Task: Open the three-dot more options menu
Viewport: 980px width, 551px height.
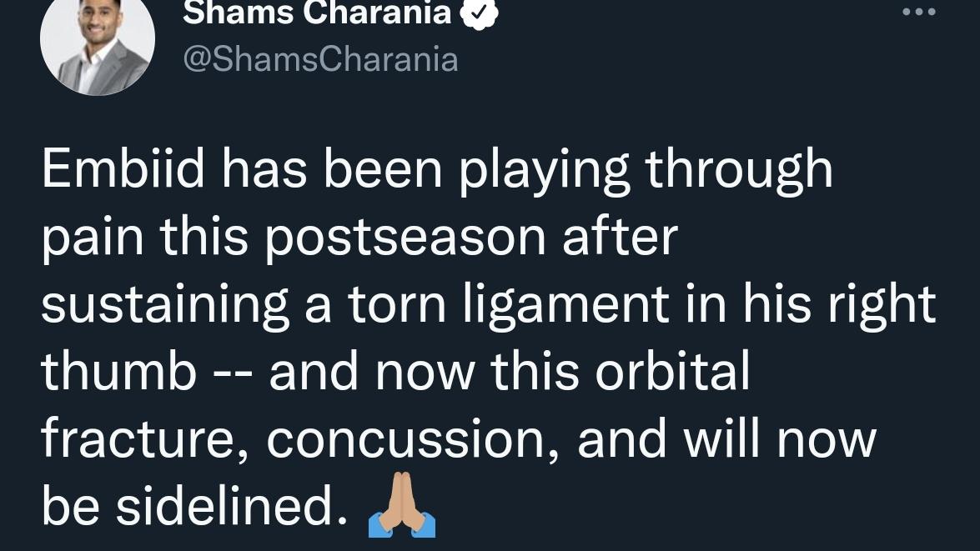Action: [919, 11]
